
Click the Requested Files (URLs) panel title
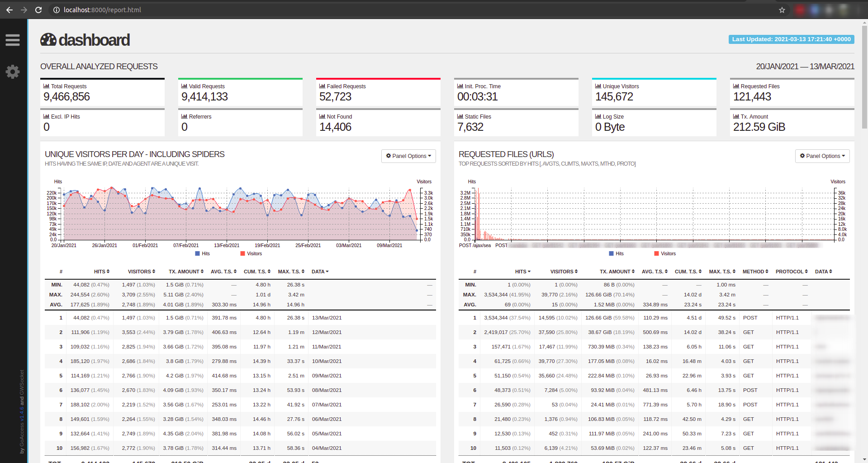pos(506,154)
